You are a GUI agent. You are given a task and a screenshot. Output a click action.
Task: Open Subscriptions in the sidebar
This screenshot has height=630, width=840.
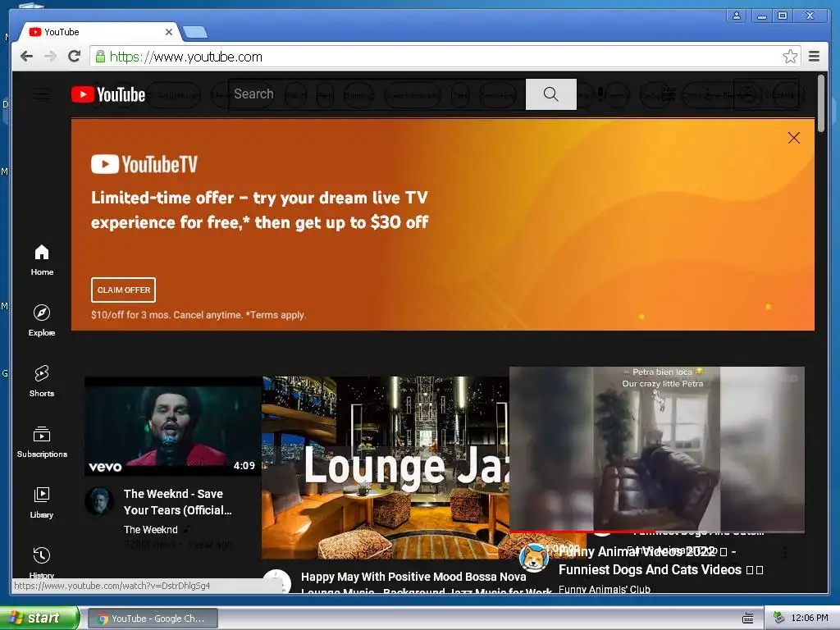[42, 442]
